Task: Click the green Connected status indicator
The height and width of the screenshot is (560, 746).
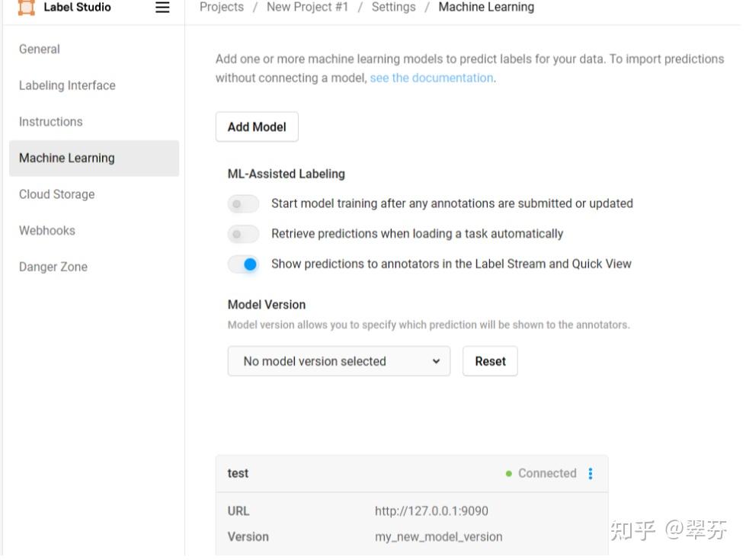Action: point(508,474)
